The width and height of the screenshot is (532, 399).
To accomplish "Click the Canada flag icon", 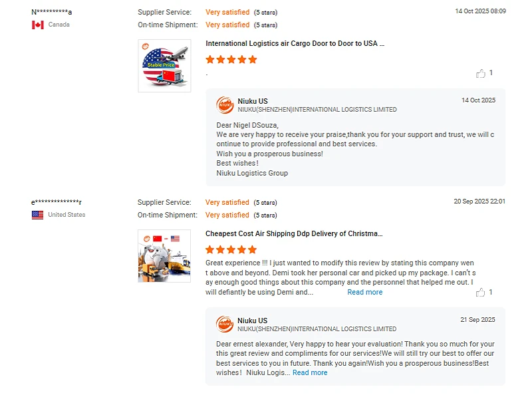I will 38,25.
